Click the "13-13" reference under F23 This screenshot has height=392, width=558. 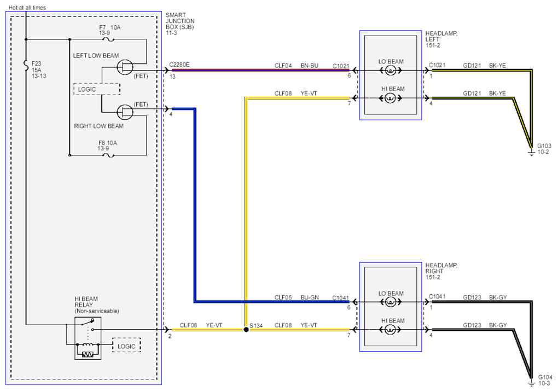coord(39,76)
